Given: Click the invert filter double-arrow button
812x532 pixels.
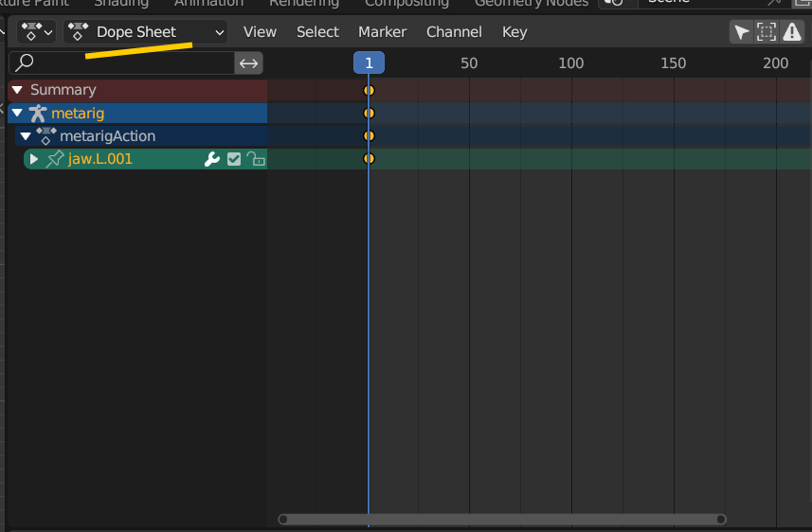Looking at the screenshot, I should (x=248, y=63).
